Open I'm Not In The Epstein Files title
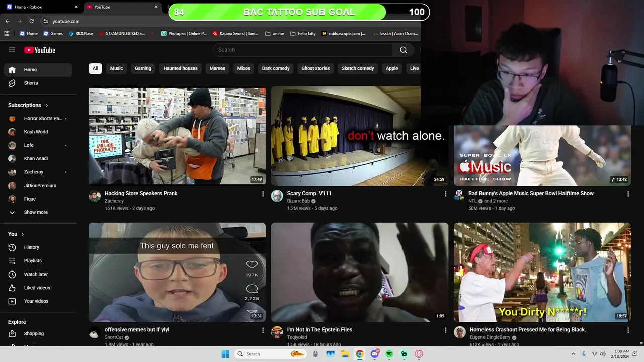The width and height of the screenshot is (644, 362). pyautogui.click(x=319, y=330)
